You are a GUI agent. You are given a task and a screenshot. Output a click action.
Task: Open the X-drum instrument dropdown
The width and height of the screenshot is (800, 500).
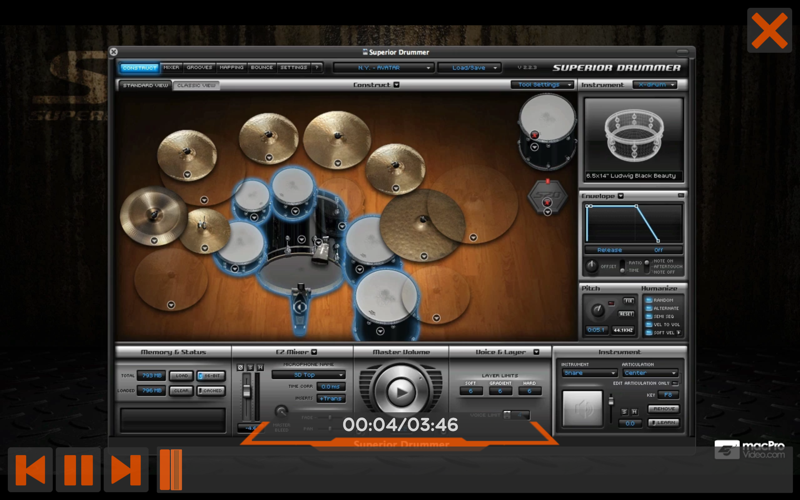655,85
